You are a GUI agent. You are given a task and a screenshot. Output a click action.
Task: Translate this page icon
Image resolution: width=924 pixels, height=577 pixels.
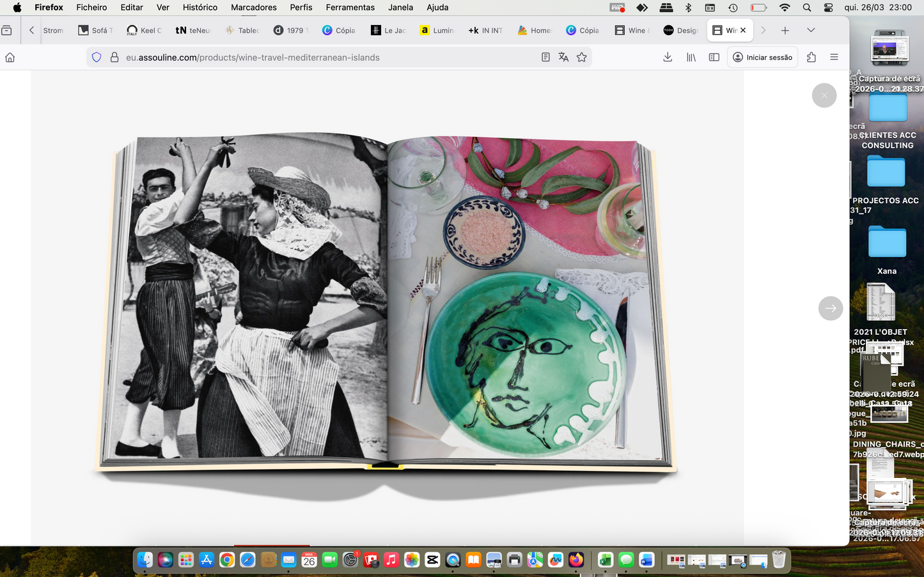coord(563,58)
